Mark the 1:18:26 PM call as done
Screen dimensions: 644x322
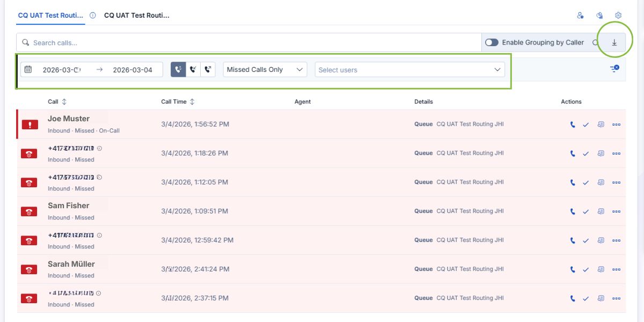[586, 153]
